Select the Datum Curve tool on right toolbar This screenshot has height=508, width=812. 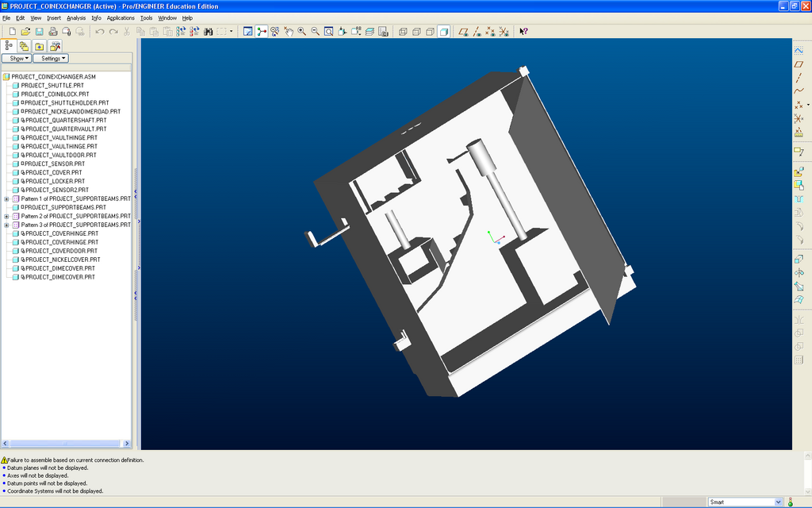pyautogui.click(x=799, y=91)
